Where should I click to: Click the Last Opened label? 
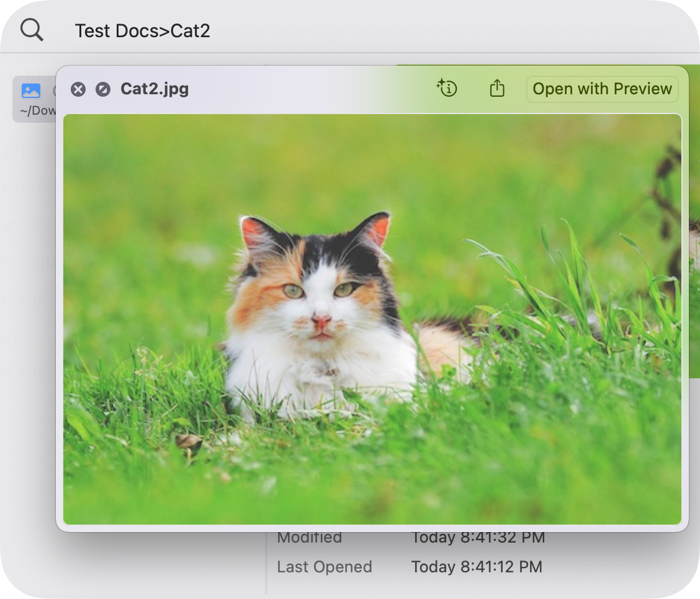click(324, 567)
